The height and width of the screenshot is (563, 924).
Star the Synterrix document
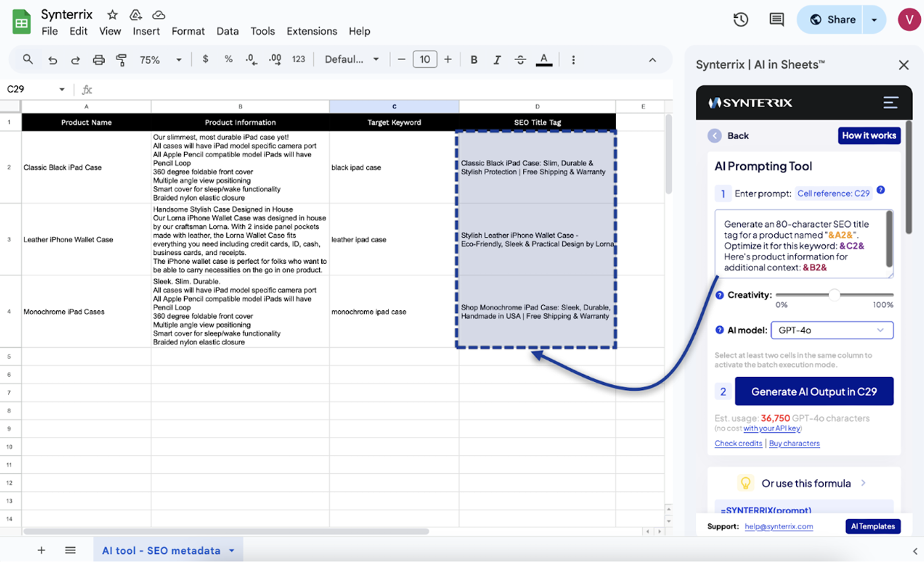coord(112,15)
